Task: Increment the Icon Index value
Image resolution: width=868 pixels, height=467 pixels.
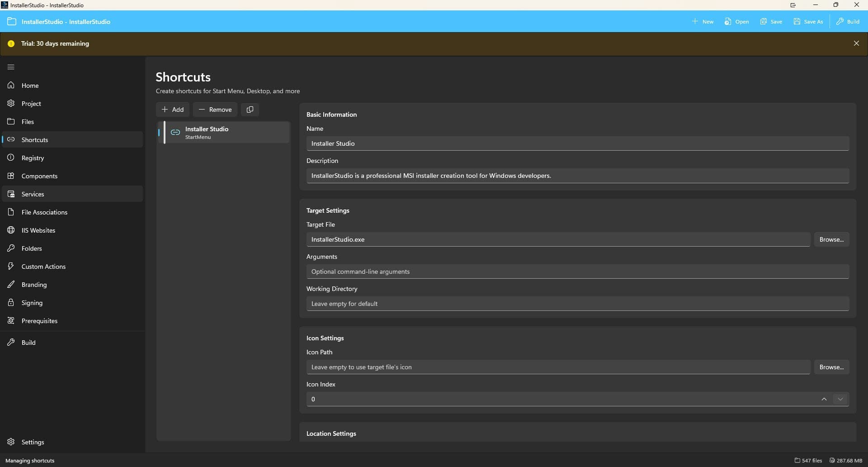Action: [x=824, y=399]
